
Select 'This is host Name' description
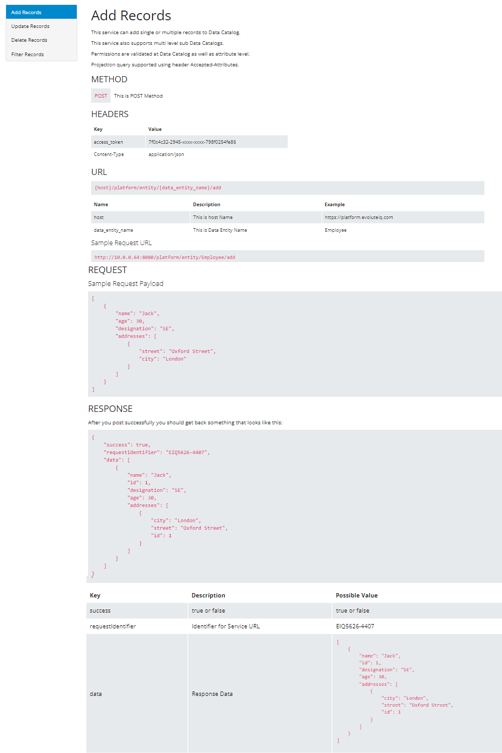tap(213, 217)
